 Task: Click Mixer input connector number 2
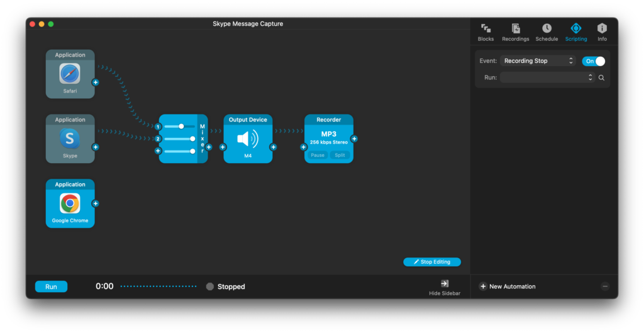pyautogui.click(x=158, y=139)
